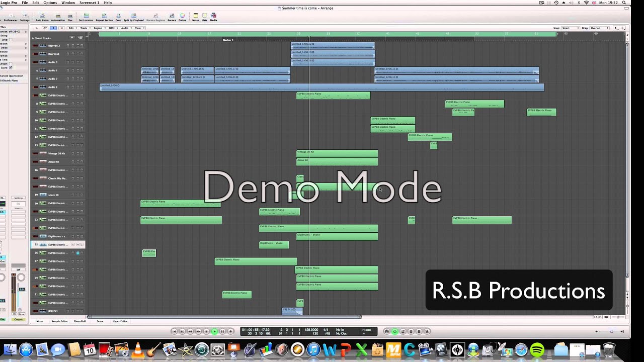Toggle the Loop checkbox in inspector
The height and width of the screenshot is (362, 644).
[x=11, y=39]
